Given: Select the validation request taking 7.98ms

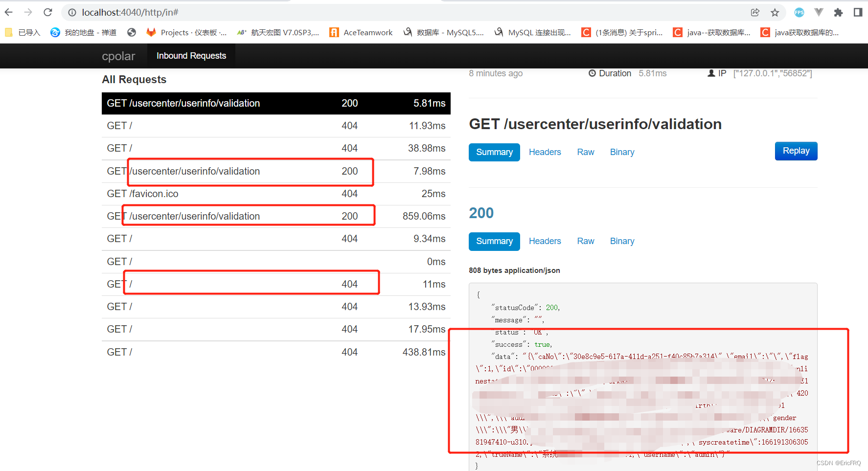Looking at the screenshot, I should (276, 171).
